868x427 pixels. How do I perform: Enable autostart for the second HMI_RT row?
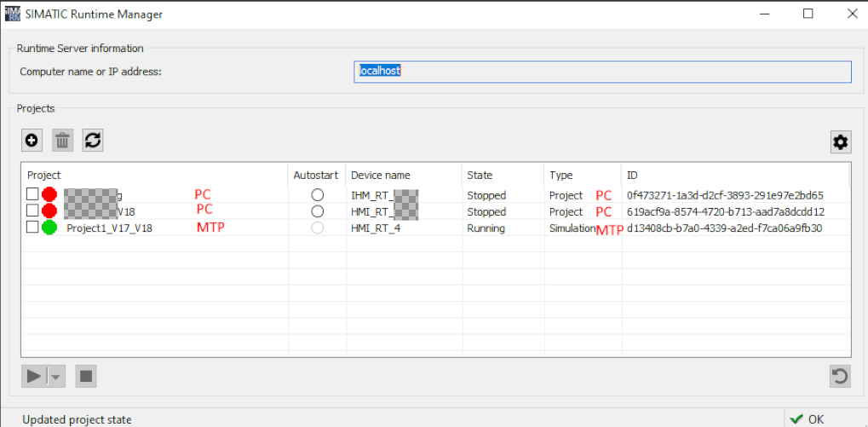point(318,211)
